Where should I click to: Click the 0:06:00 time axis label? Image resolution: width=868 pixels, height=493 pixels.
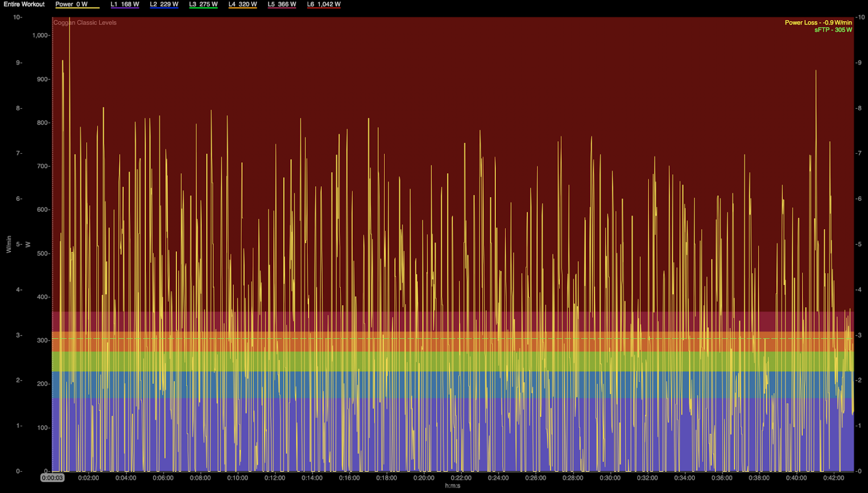163,478
